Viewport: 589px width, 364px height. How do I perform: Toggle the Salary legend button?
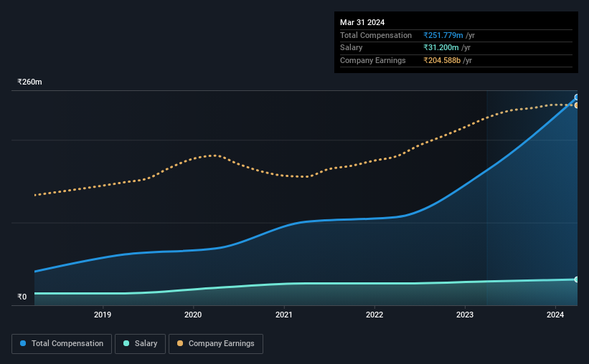click(x=140, y=344)
